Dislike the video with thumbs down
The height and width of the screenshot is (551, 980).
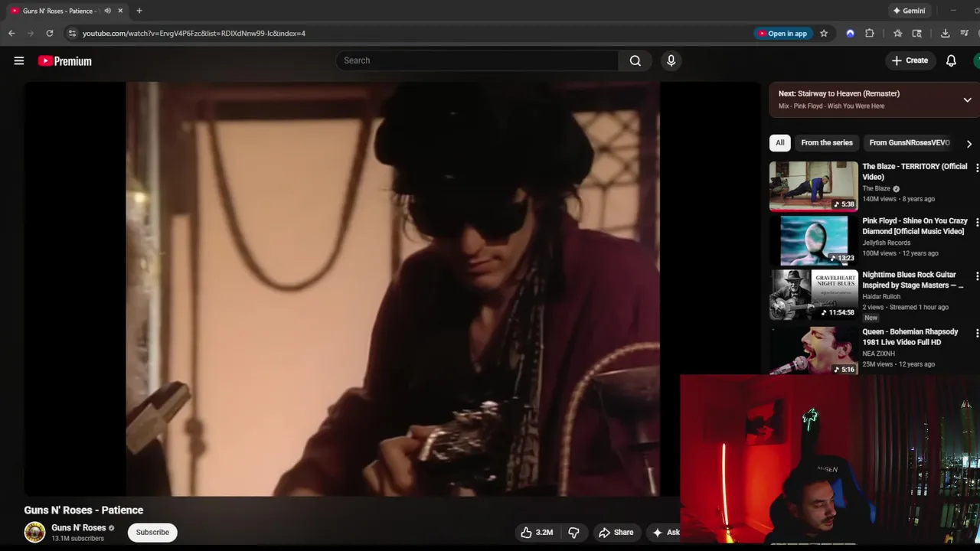tap(573, 533)
